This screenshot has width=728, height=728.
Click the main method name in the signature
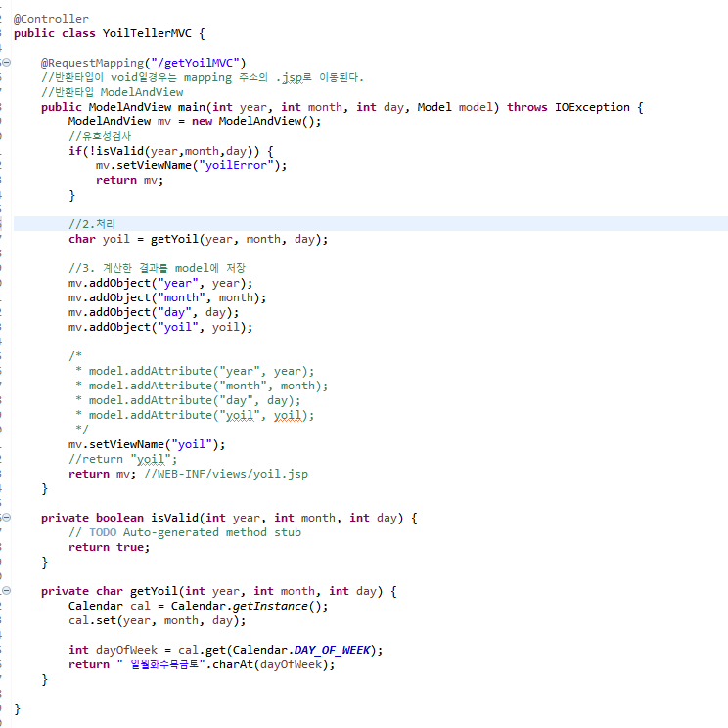pos(191,107)
